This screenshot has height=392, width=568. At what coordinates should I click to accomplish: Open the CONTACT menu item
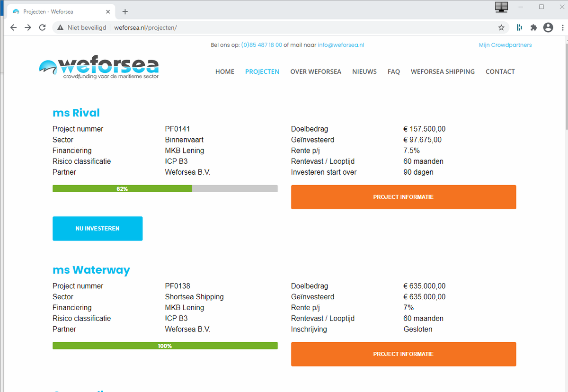[500, 71]
